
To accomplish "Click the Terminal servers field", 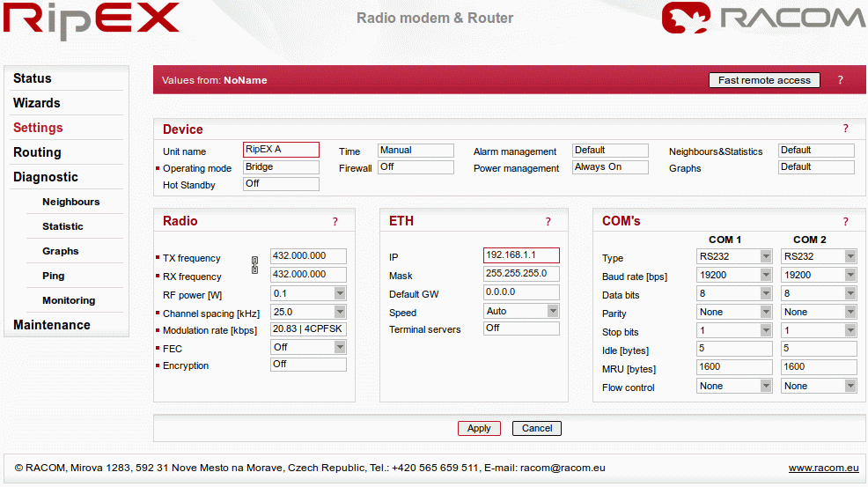I will tap(521, 328).
